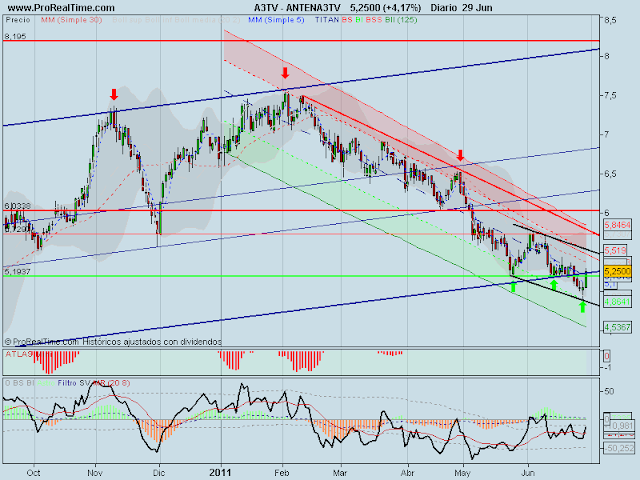The width and height of the screenshot is (640, 480).
Task: Click the red 5,519 price tag
Action: tap(615, 250)
